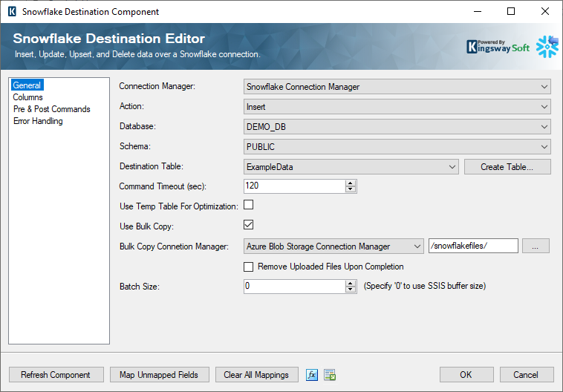Click Map Unmapped Fields button
The height and width of the screenshot is (392, 563).
click(x=159, y=375)
